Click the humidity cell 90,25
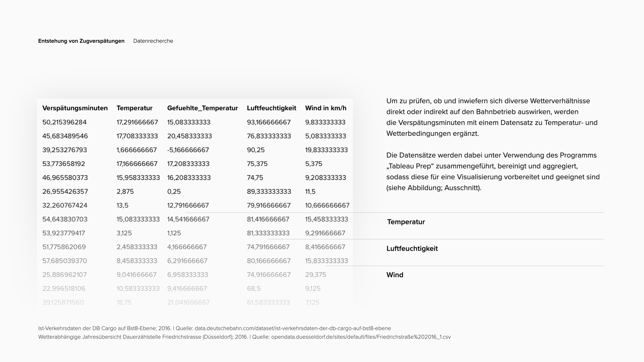The width and height of the screenshot is (644, 362). click(x=256, y=150)
